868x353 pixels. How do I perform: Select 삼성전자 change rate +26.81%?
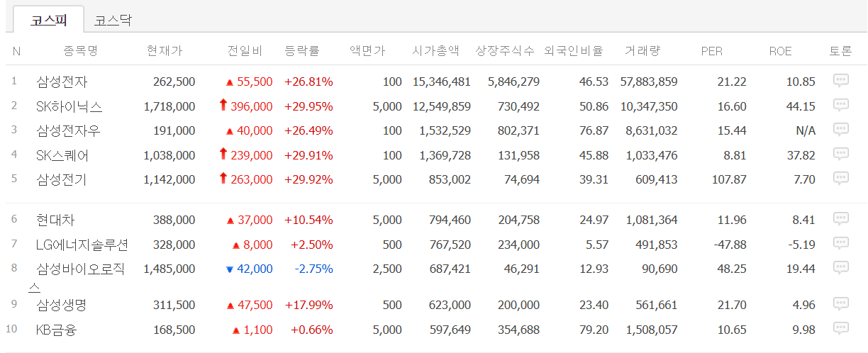pyautogui.click(x=308, y=82)
